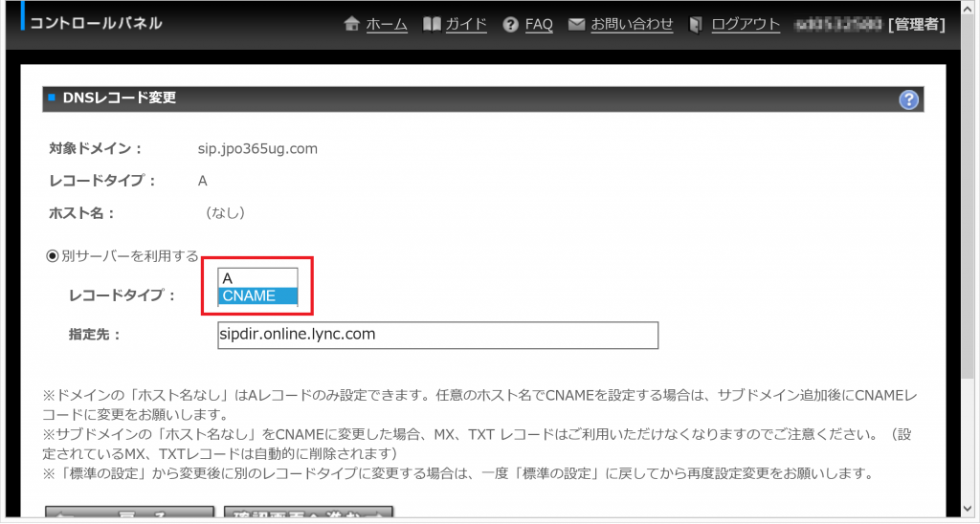Open the ガイド link

466,24
